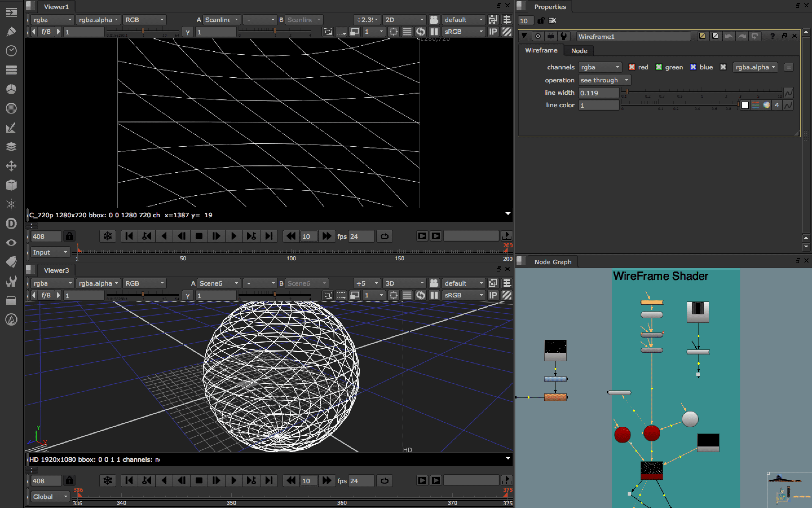Open the Draw nodes menu icon
The height and width of the screenshot is (508, 812).
(x=11, y=32)
